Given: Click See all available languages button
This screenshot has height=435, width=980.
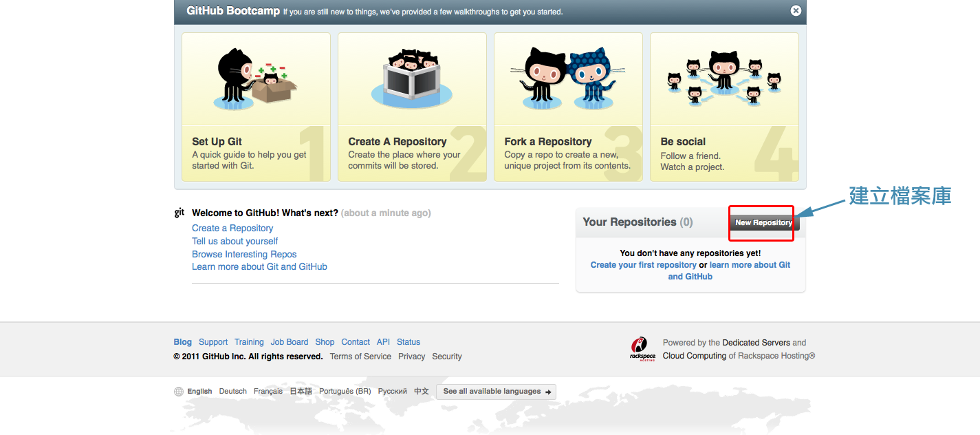Looking at the screenshot, I should point(496,392).
